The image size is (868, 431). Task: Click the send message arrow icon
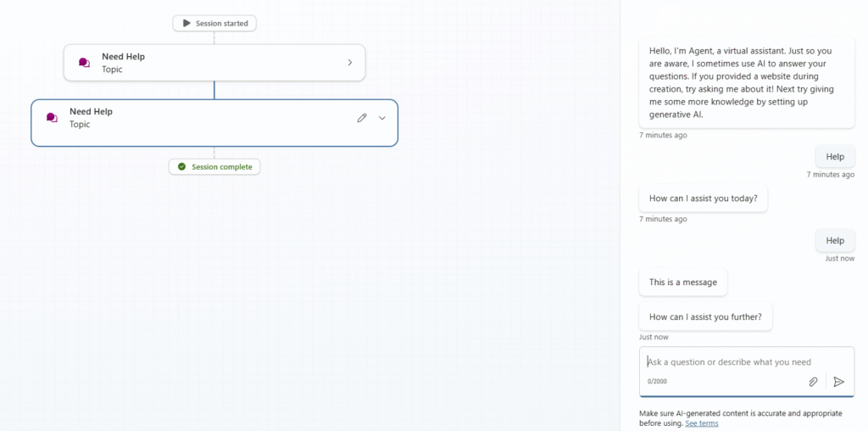point(839,382)
